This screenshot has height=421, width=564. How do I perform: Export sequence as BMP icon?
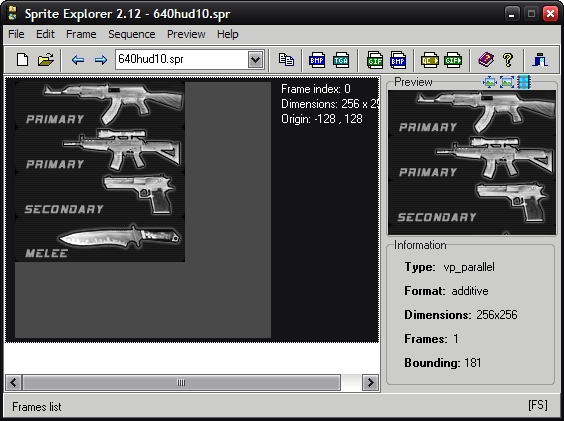tap(398, 60)
